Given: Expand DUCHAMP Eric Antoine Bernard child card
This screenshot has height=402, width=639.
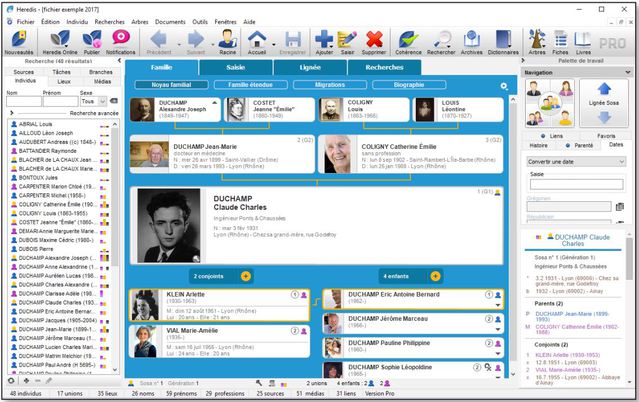Looking at the screenshot, I should (498, 305).
